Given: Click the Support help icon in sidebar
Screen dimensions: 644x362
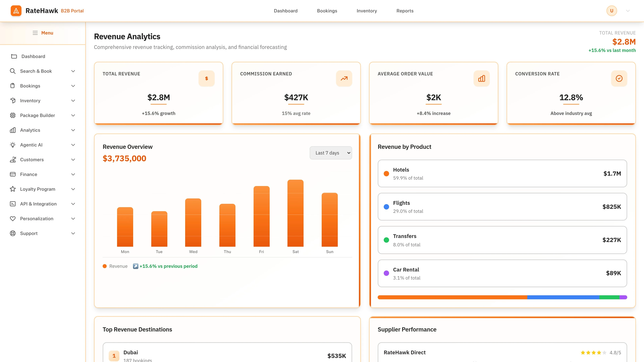Looking at the screenshot, I should (13, 233).
